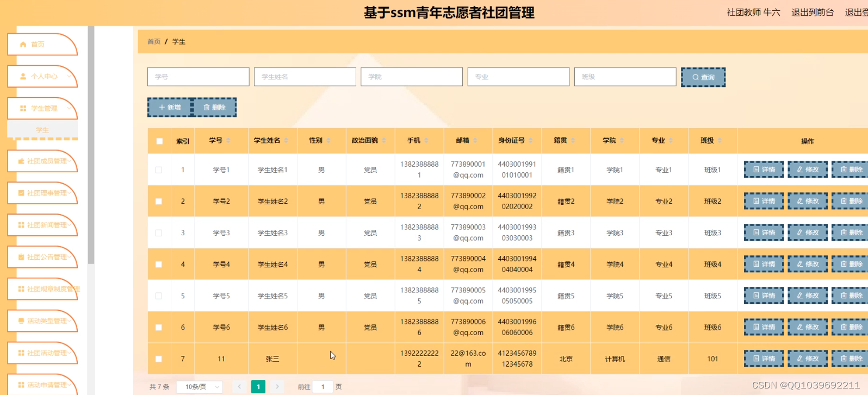Sort table by 手机 column arrows
868x395 pixels.
point(426,141)
